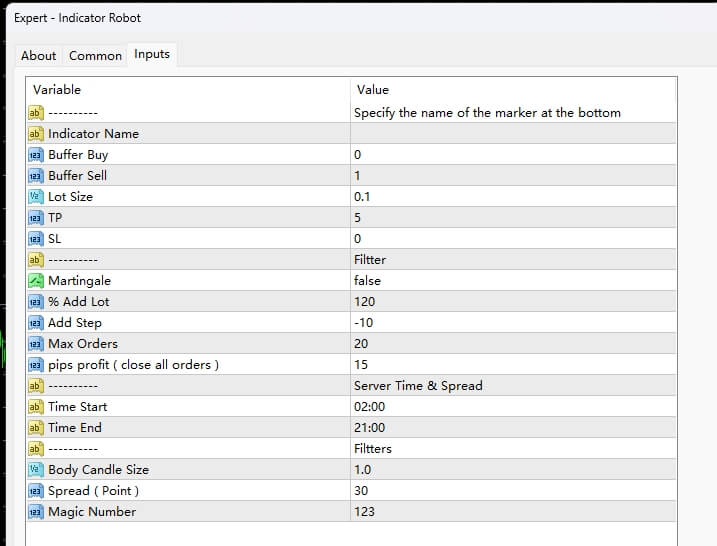Click the Lot Size double-type icon
Screen dimensions: 717x546
tap(35, 197)
